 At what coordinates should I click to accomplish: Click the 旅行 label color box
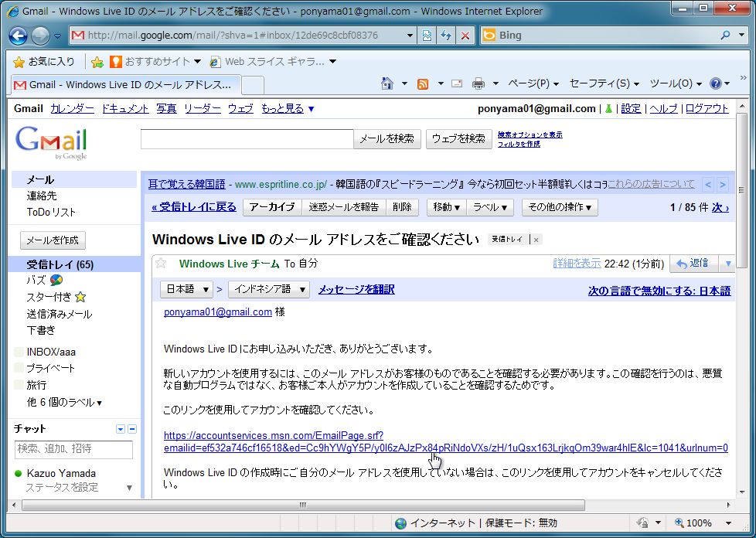click(x=19, y=385)
